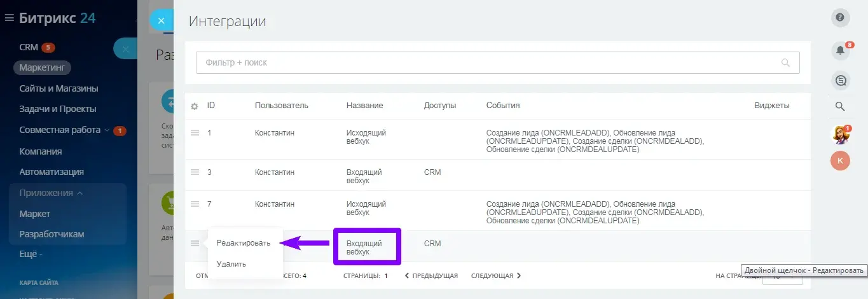Click the search magnifier in right sidebar
This screenshot has width=868, height=299.
(840, 107)
